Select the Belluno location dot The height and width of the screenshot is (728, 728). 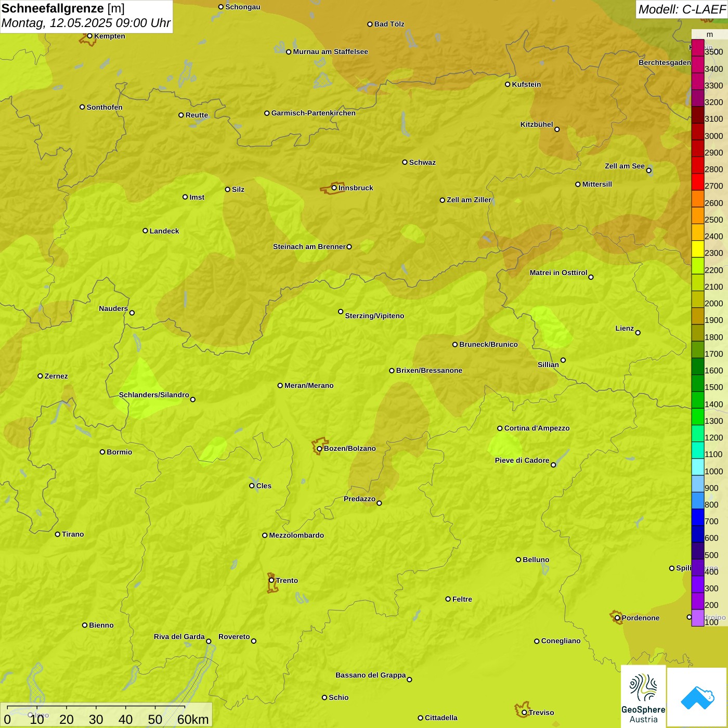tap(518, 560)
